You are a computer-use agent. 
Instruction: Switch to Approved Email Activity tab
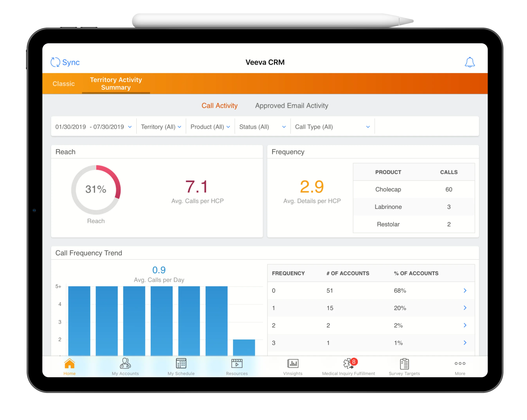pos(292,106)
